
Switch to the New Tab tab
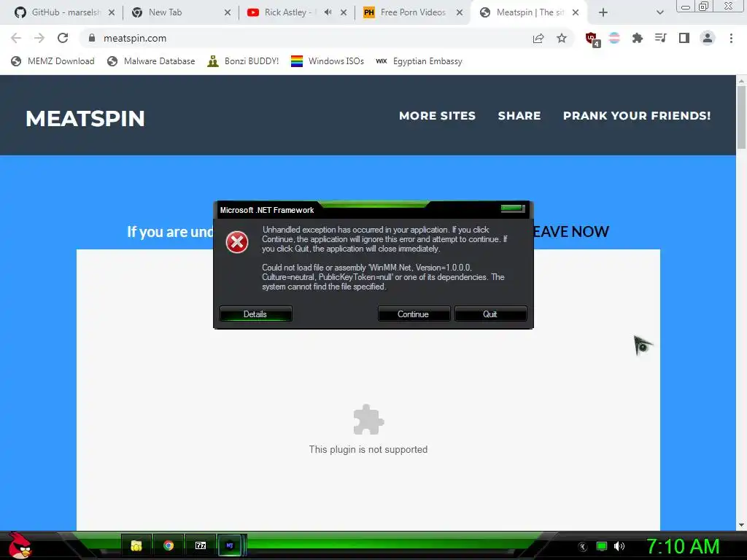[x=181, y=12]
